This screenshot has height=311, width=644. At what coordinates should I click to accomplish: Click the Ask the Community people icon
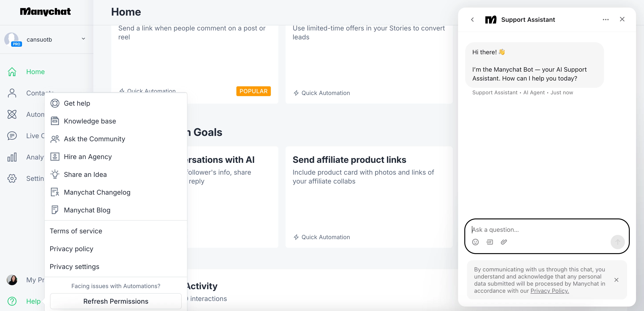pyautogui.click(x=55, y=139)
